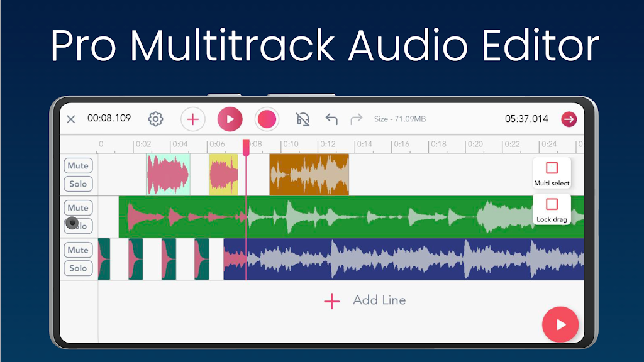Screen dimensions: 644x362
Task: Select the red playhead marker
Action: (x=247, y=146)
